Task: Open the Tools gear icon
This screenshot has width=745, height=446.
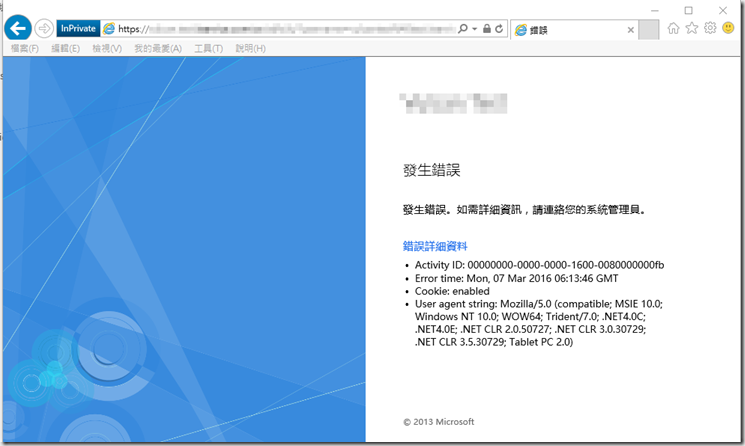Action: click(710, 28)
